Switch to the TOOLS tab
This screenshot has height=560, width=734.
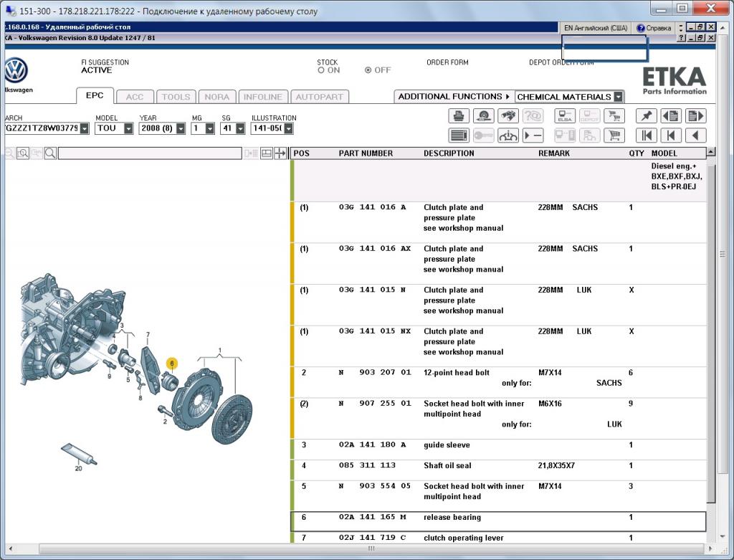(176, 97)
